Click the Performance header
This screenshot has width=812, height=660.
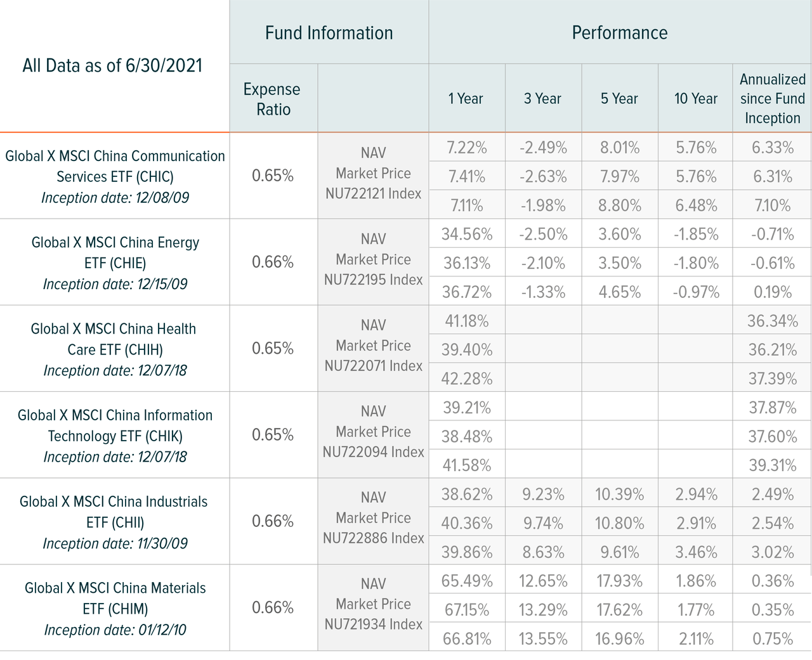(619, 33)
